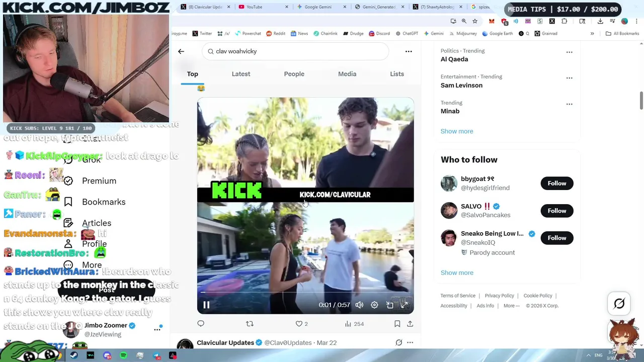Reply to the post via comment icon

[x=201, y=324]
